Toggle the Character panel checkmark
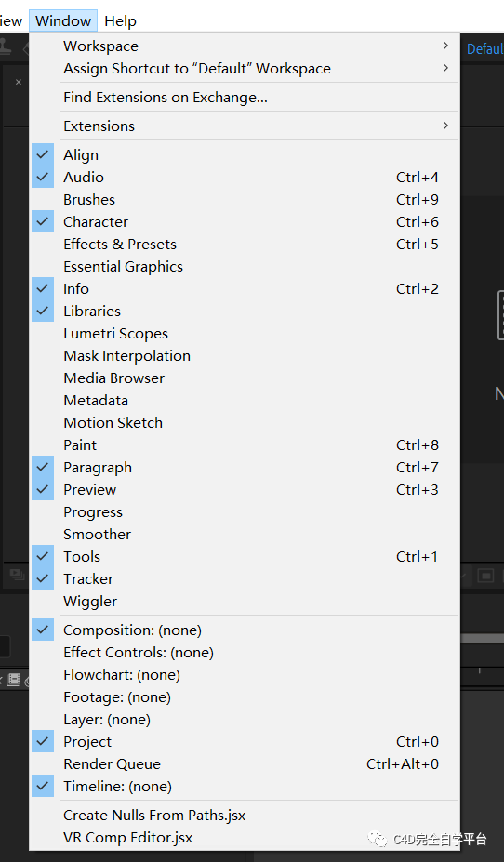The image size is (504, 862). pos(43,222)
